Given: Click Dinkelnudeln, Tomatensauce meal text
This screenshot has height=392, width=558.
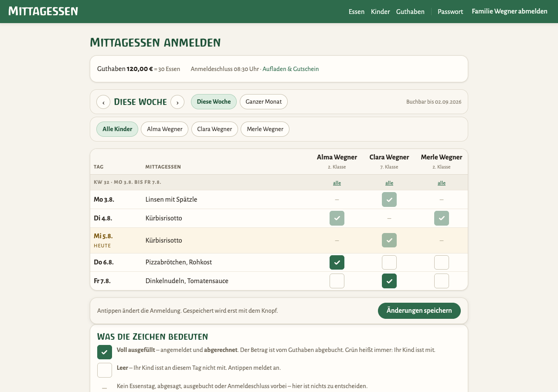Looking at the screenshot, I should tap(187, 281).
